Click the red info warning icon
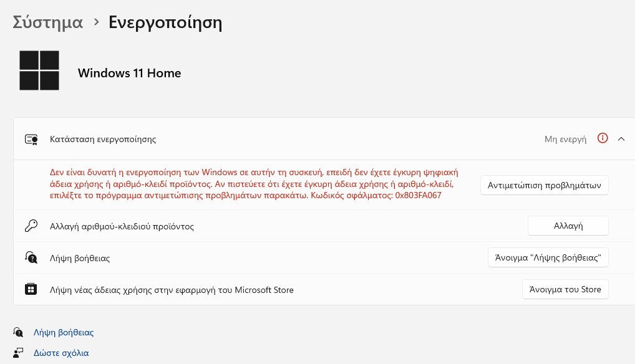 click(603, 138)
